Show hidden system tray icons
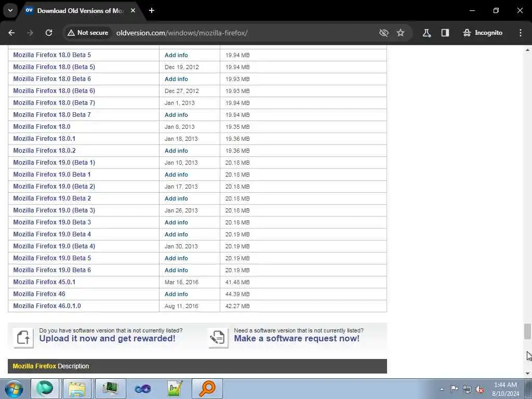Image resolution: width=532 pixels, height=399 pixels. click(x=442, y=389)
